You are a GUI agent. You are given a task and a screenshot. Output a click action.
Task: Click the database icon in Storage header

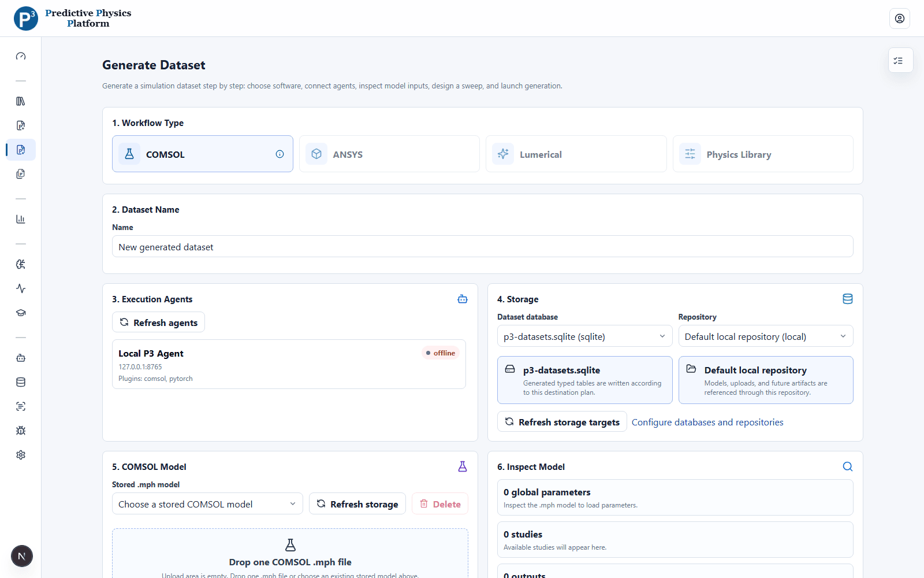tap(848, 299)
